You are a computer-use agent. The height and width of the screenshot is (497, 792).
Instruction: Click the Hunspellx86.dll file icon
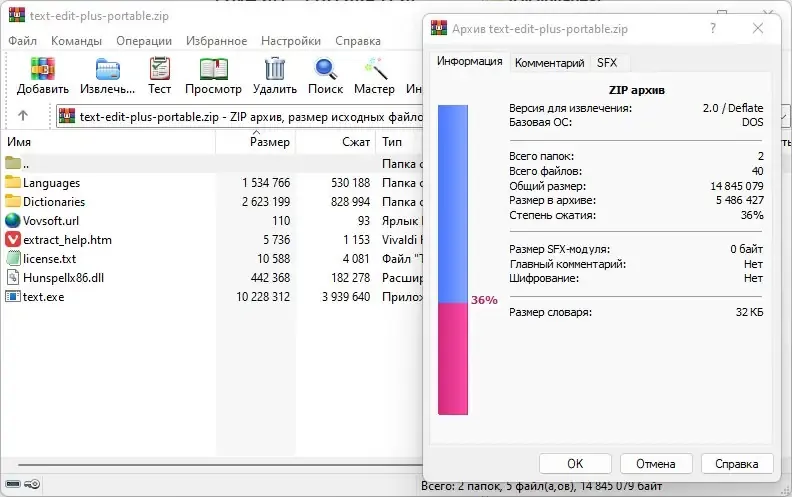[13, 277]
